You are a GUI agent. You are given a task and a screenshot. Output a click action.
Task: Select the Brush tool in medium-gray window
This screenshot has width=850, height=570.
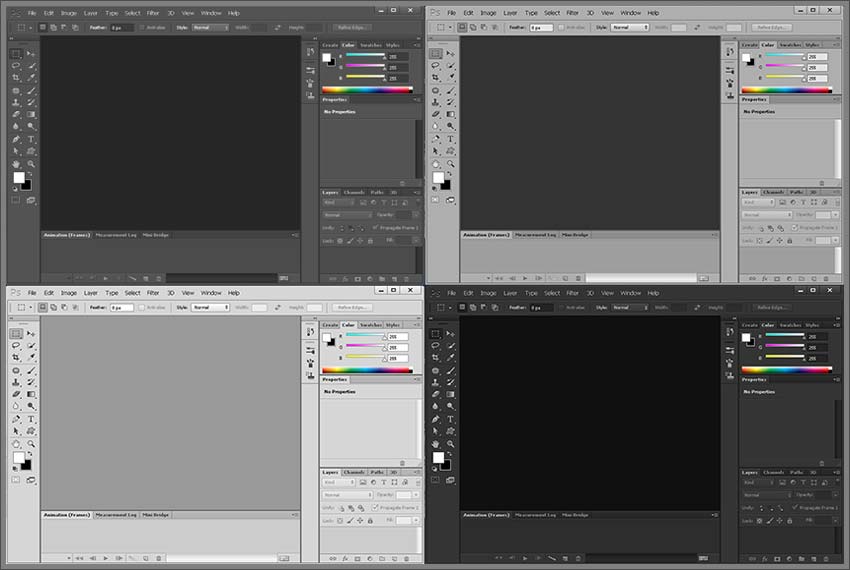tap(450, 91)
